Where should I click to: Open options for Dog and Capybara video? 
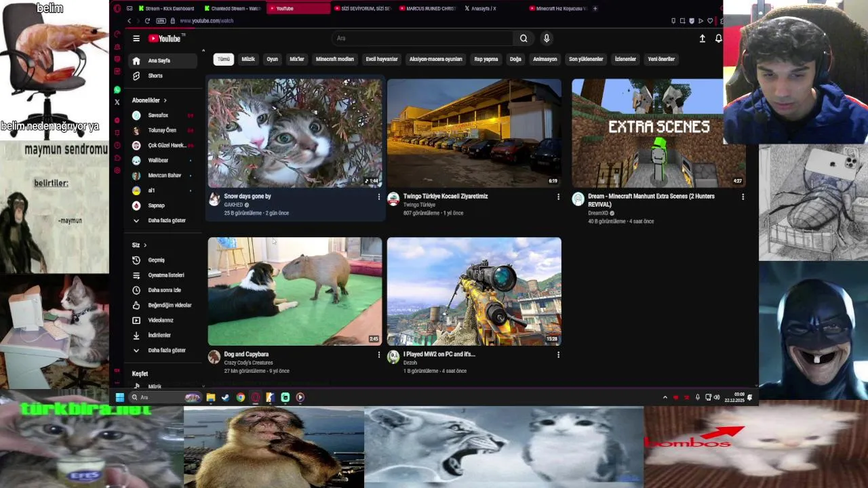click(x=379, y=354)
